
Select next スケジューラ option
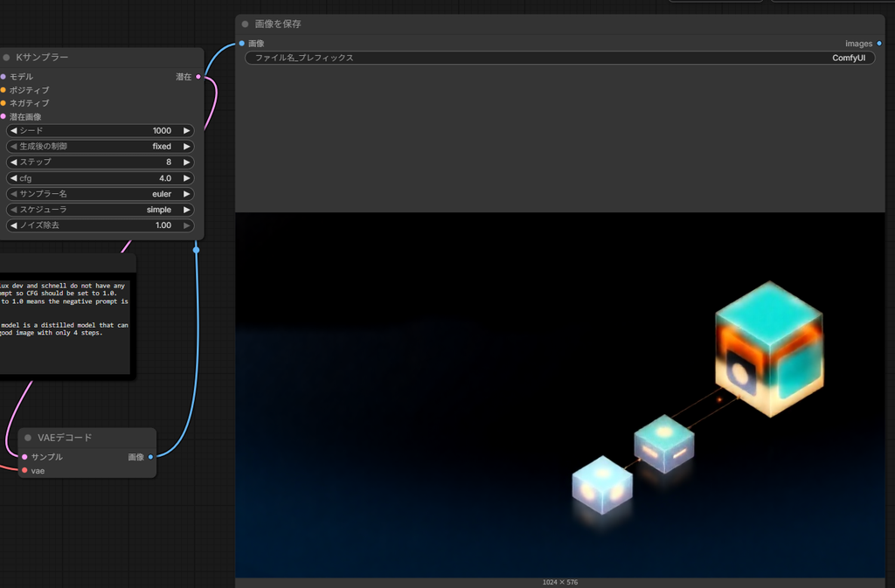coord(187,210)
